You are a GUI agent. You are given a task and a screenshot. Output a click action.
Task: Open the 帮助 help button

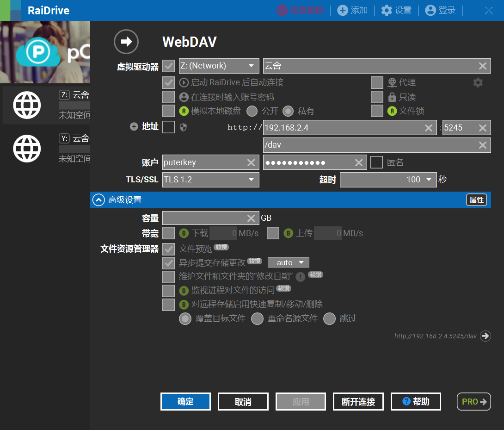click(416, 401)
